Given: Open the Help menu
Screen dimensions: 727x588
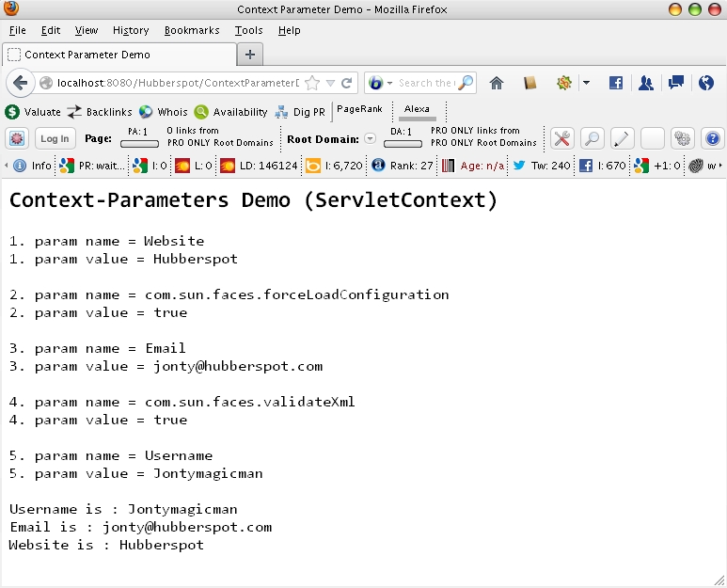Looking at the screenshot, I should tap(290, 31).
